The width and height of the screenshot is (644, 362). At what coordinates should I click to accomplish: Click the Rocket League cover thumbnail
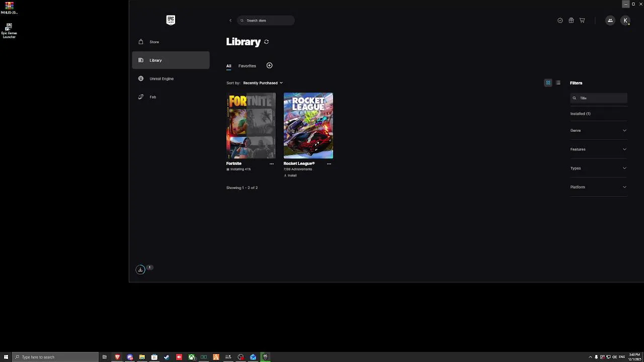coord(308,126)
